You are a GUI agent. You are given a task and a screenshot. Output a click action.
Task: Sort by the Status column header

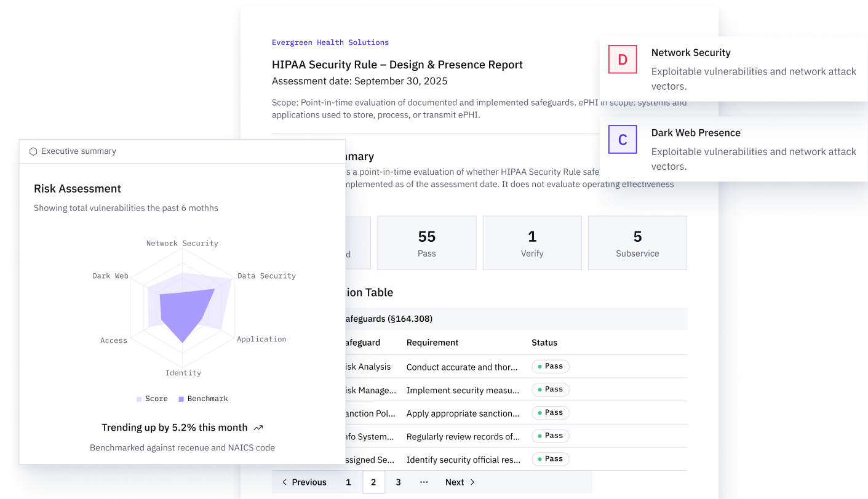544,343
